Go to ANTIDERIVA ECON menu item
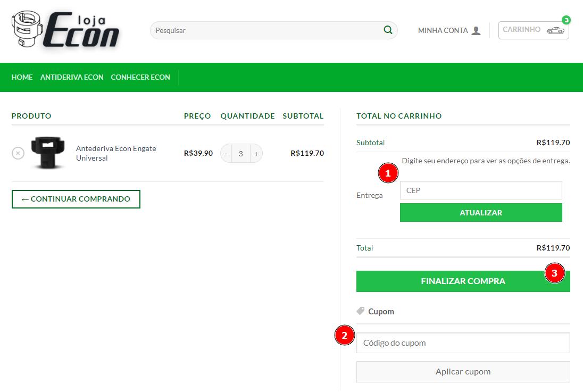The image size is (583, 392). (x=72, y=77)
